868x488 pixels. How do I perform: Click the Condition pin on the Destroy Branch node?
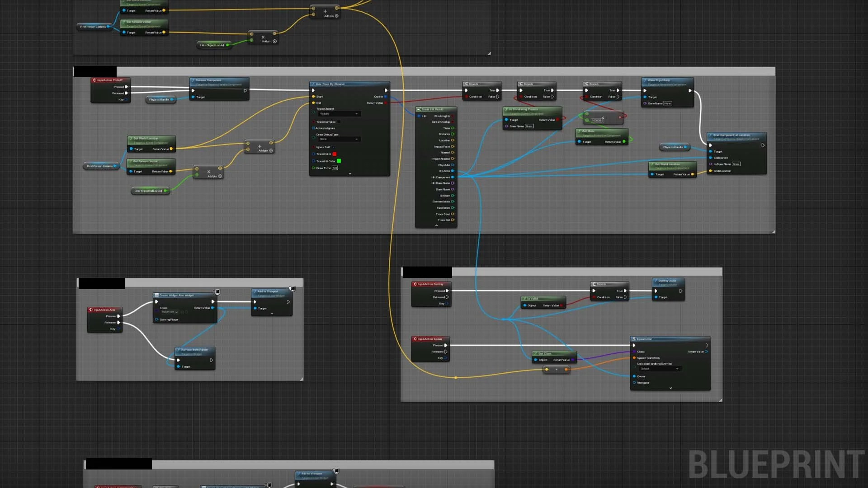594,297
